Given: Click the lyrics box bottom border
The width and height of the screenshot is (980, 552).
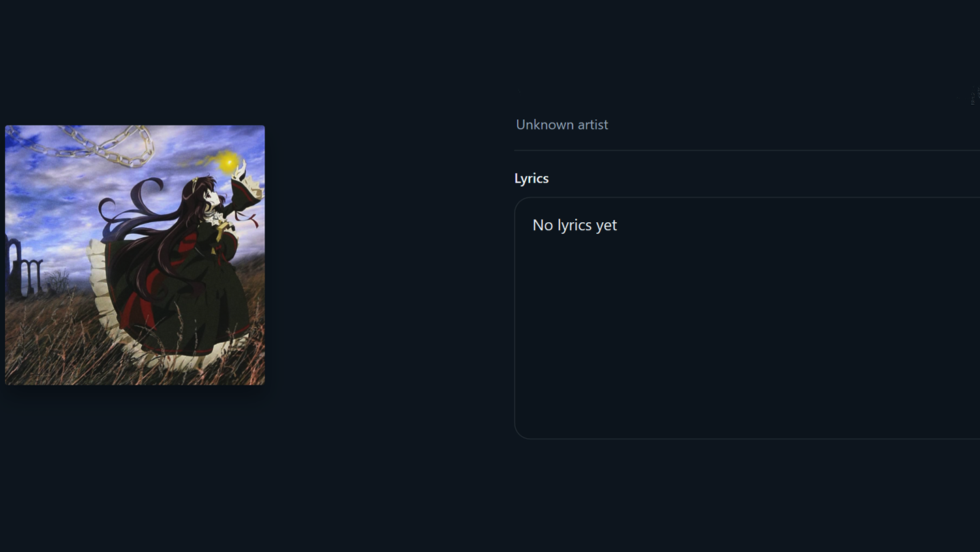Looking at the screenshot, I should pyautogui.click(x=747, y=438).
